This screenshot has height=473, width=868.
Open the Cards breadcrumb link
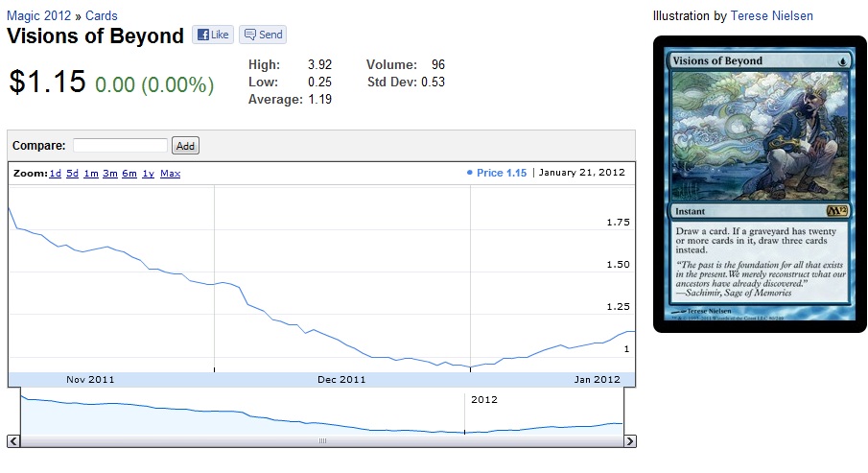(102, 16)
